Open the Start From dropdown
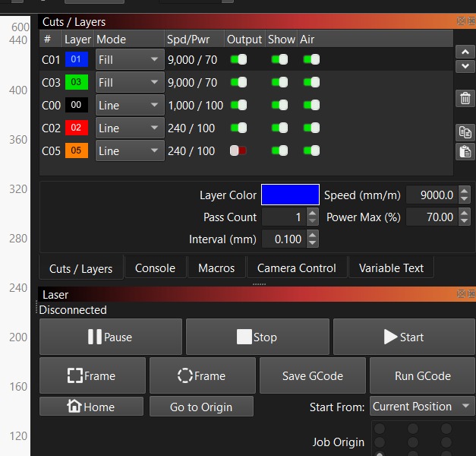 click(422, 407)
